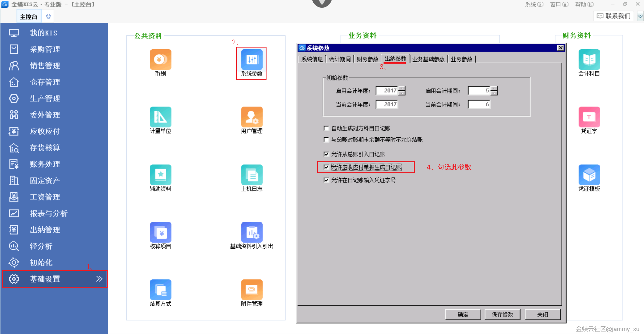Open the 凭证模板 voucher template icon
The image size is (644, 334).
click(x=589, y=175)
